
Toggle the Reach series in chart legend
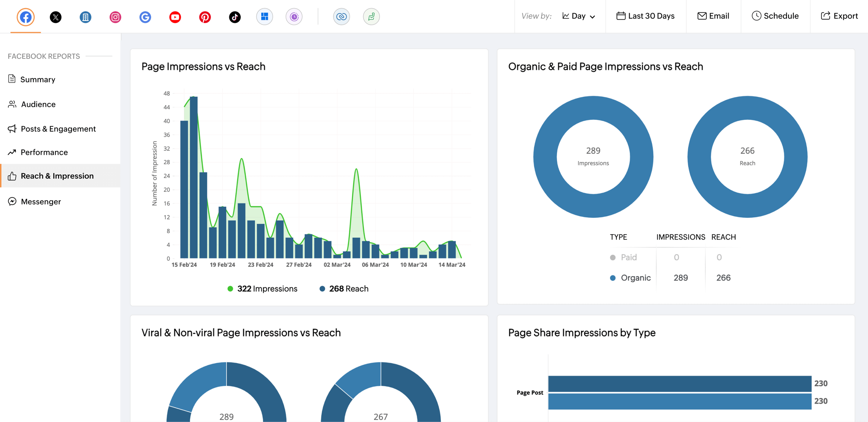click(344, 288)
